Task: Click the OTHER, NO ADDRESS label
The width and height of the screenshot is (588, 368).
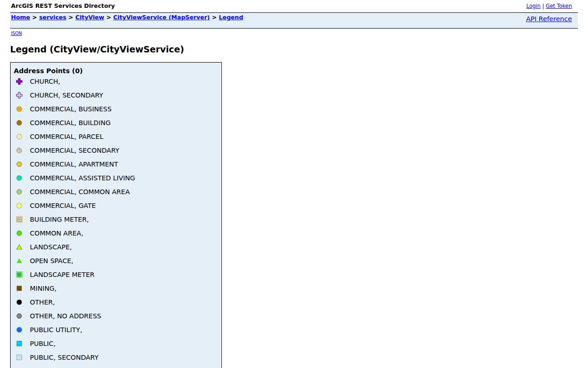Action: pos(65,316)
